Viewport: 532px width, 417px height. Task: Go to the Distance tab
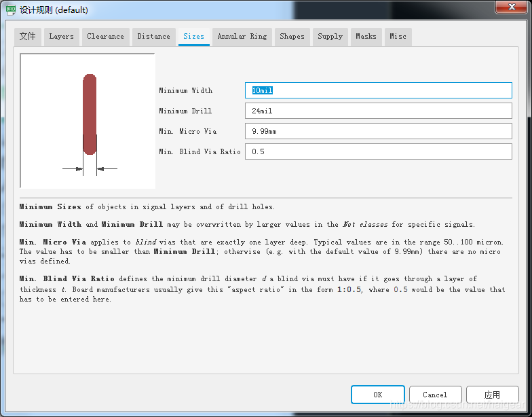(x=153, y=37)
